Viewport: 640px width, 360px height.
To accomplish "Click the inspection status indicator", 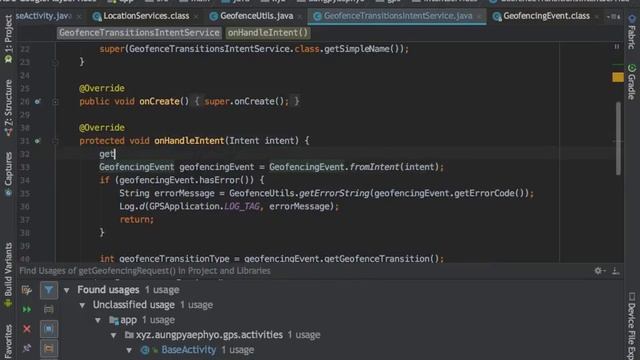I will point(617,47).
